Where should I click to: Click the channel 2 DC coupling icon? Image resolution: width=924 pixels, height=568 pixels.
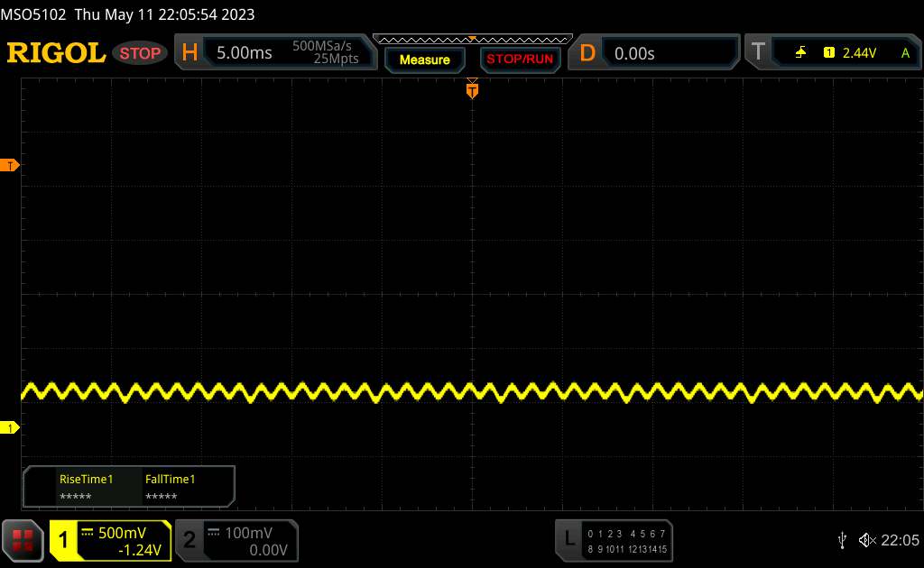[213, 532]
